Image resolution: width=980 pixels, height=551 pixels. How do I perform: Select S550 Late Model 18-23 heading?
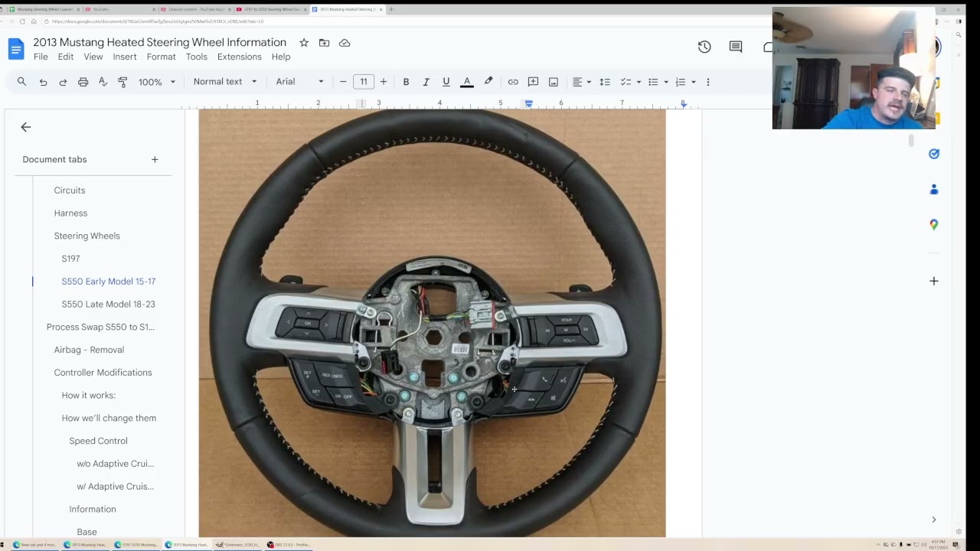(x=109, y=304)
